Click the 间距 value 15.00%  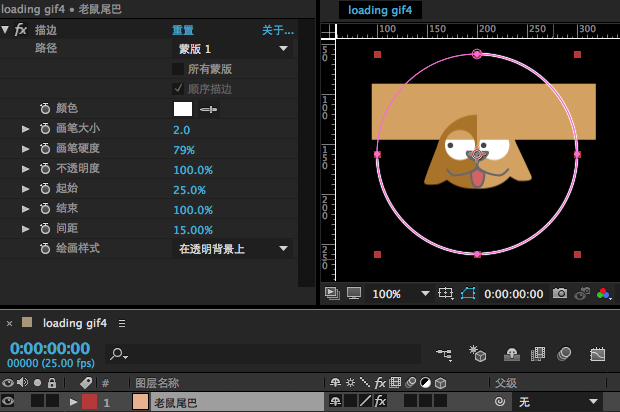pos(193,230)
